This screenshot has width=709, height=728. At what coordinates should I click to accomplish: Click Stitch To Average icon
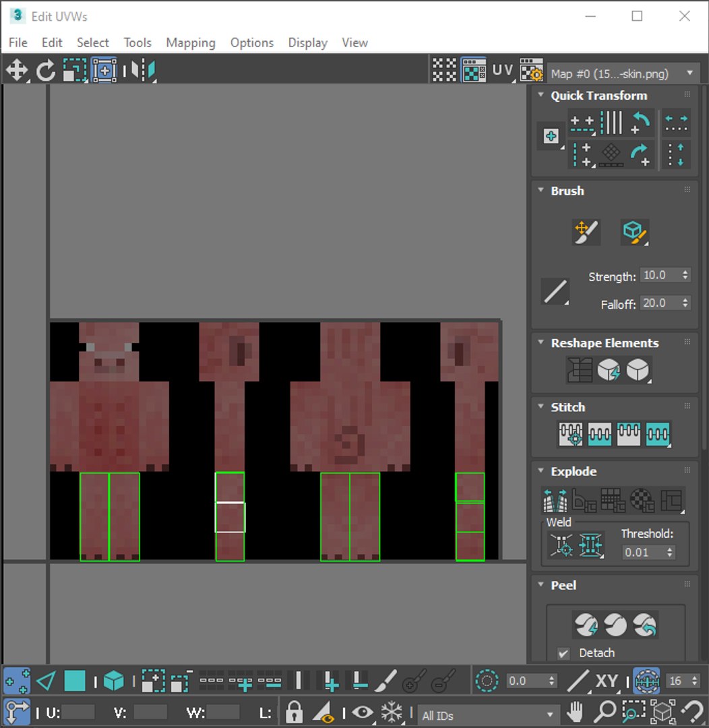pyautogui.click(x=599, y=434)
